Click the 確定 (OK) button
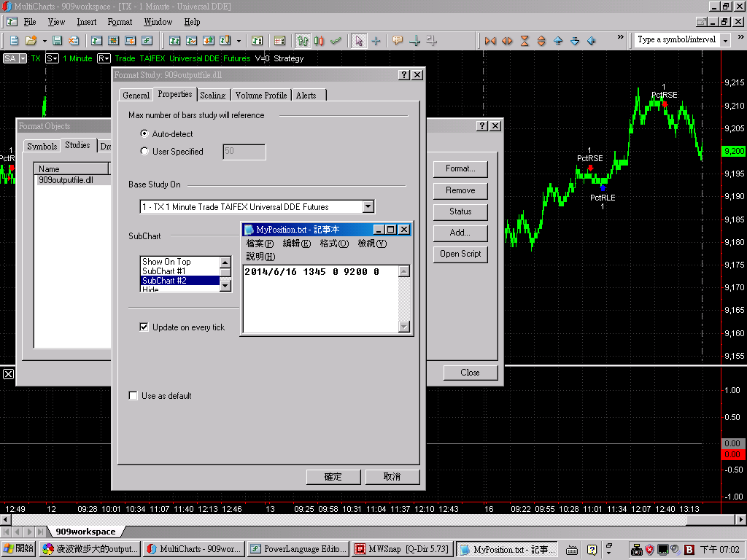 tap(333, 477)
